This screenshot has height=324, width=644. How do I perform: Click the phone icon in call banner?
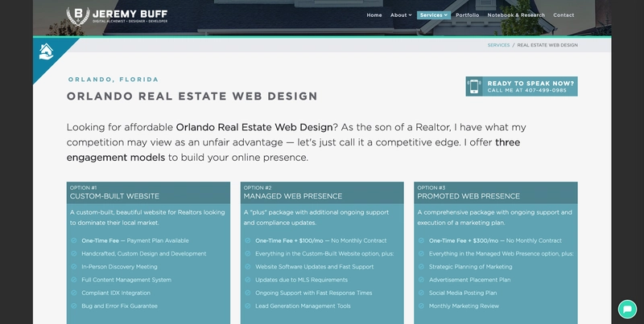point(474,87)
